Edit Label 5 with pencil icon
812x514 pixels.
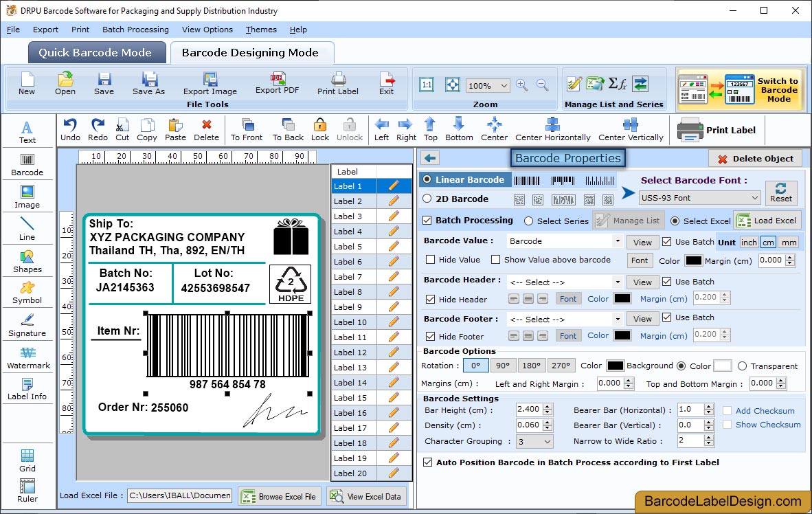tap(394, 246)
